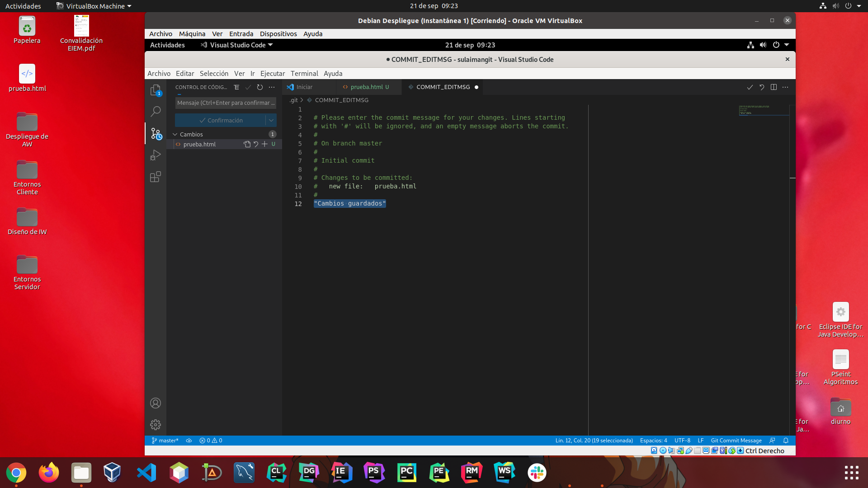The height and width of the screenshot is (488, 868).
Task: Open the Search view icon
Action: [156, 111]
